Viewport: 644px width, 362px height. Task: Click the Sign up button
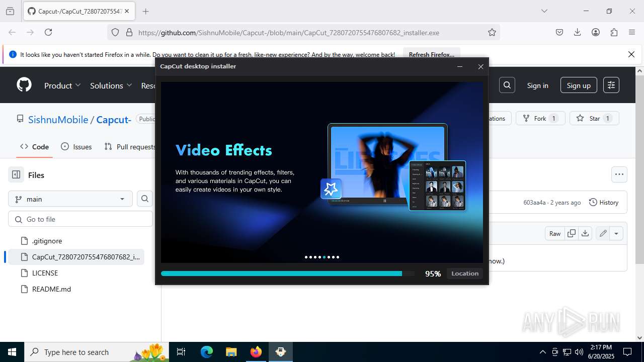pyautogui.click(x=579, y=85)
